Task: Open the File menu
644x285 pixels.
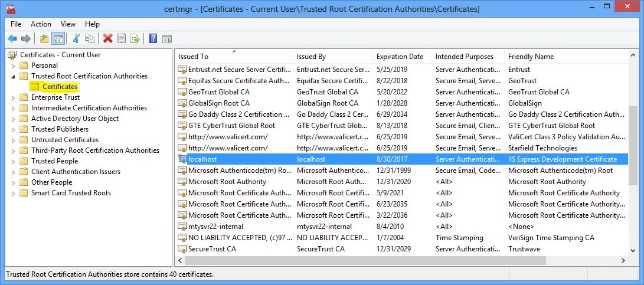Action: 16,24
